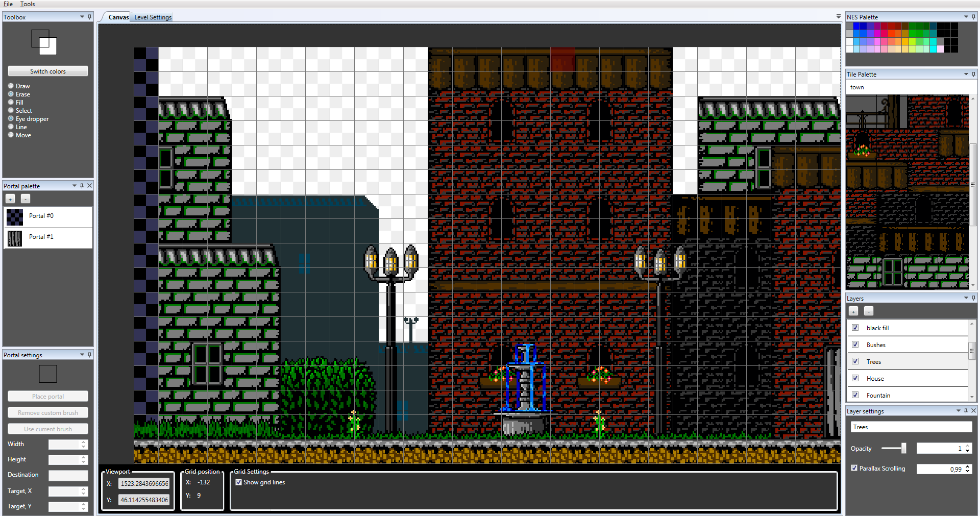980x516 pixels.
Task: Close the Layer settings panel
Action: point(973,411)
